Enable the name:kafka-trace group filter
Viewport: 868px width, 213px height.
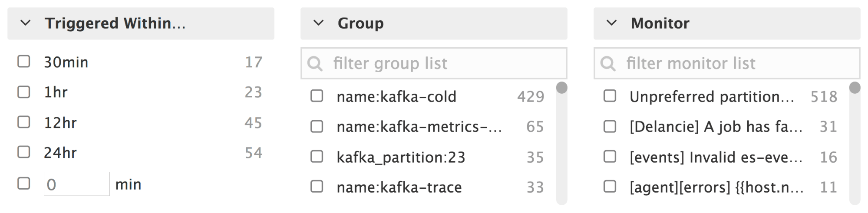coord(317,187)
